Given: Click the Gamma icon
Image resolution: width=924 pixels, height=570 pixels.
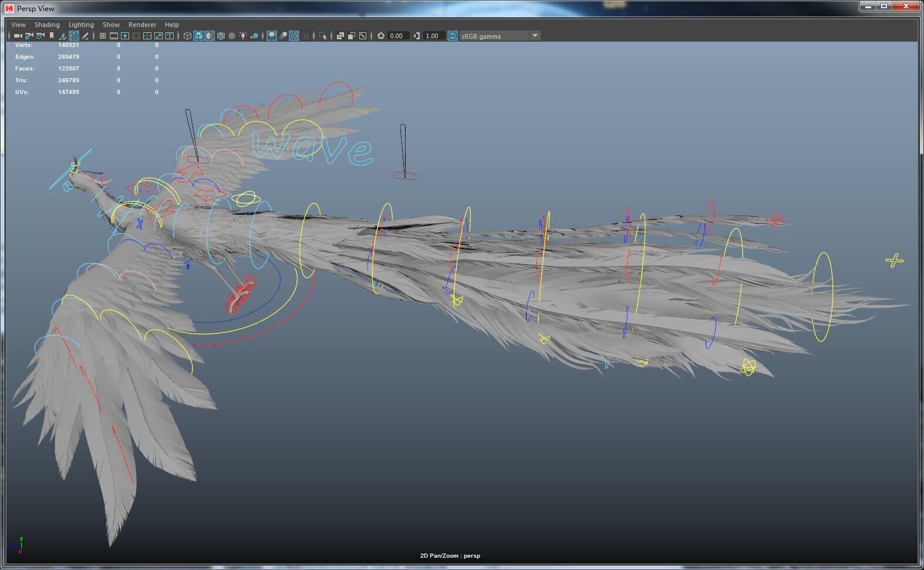Looking at the screenshot, I should point(416,36).
